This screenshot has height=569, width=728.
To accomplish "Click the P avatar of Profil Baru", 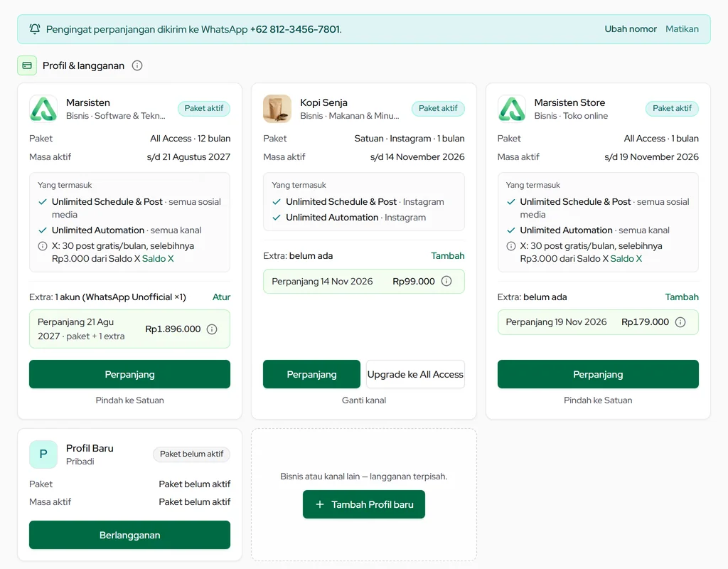I will [43, 454].
